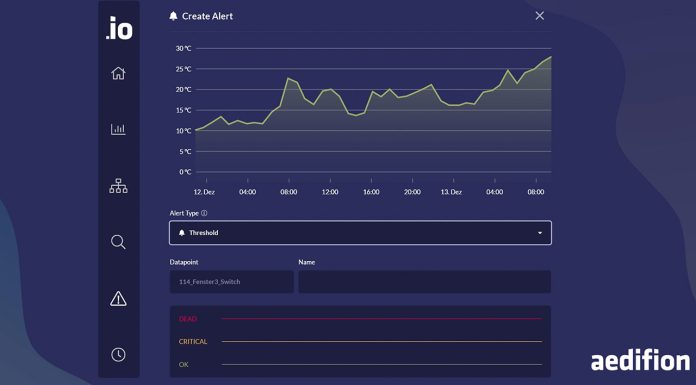
Task: Click the red DEAD threshold line
Action: (x=382, y=319)
